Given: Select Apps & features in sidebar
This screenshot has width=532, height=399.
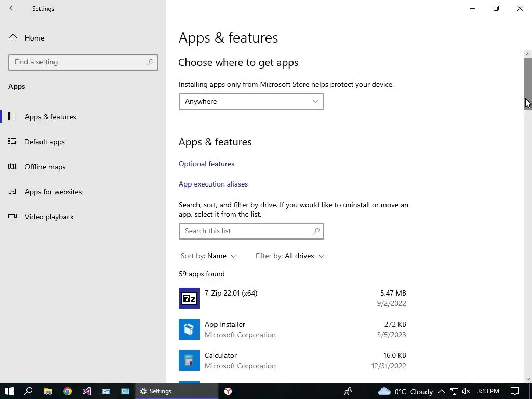Looking at the screenshot, I should tap(83, 117).
